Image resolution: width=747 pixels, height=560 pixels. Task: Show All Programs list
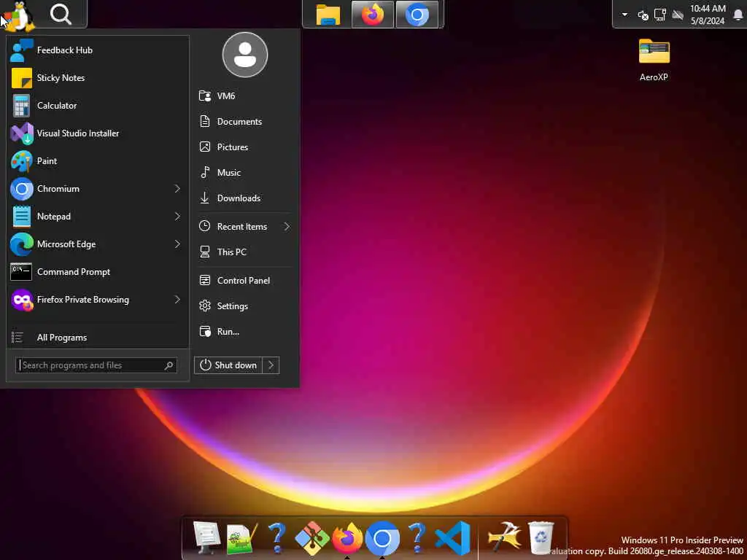(98, 337)
